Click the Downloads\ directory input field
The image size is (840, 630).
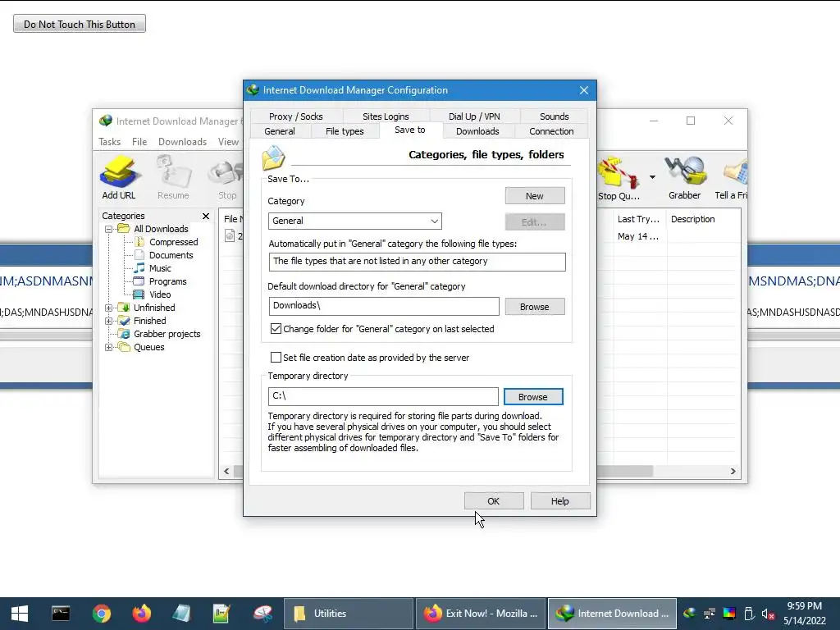coord(384,307)
